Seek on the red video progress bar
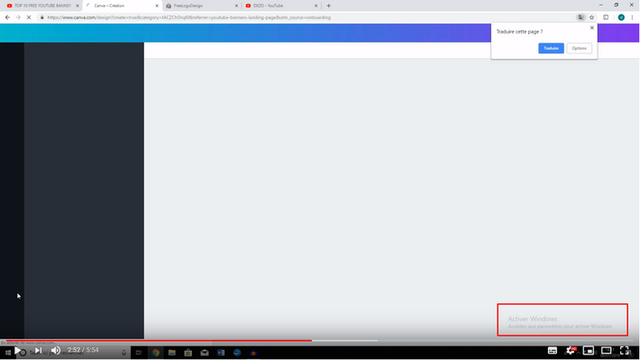 click(x=159, y=340)
